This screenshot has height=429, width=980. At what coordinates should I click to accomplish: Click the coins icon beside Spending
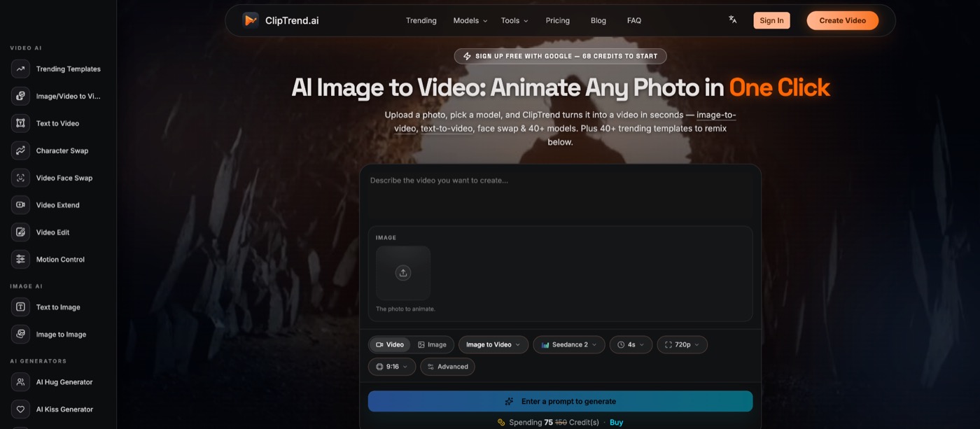[501, 423]
